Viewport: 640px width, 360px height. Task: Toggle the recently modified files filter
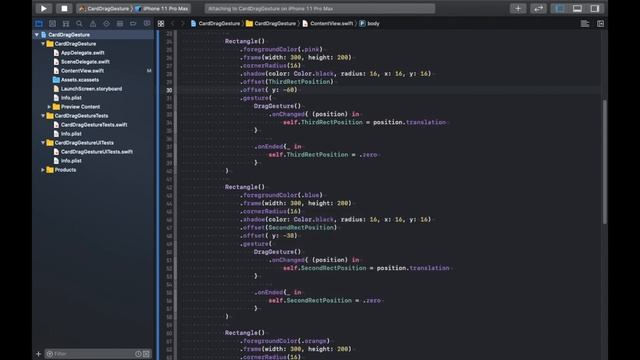(138, 353)
